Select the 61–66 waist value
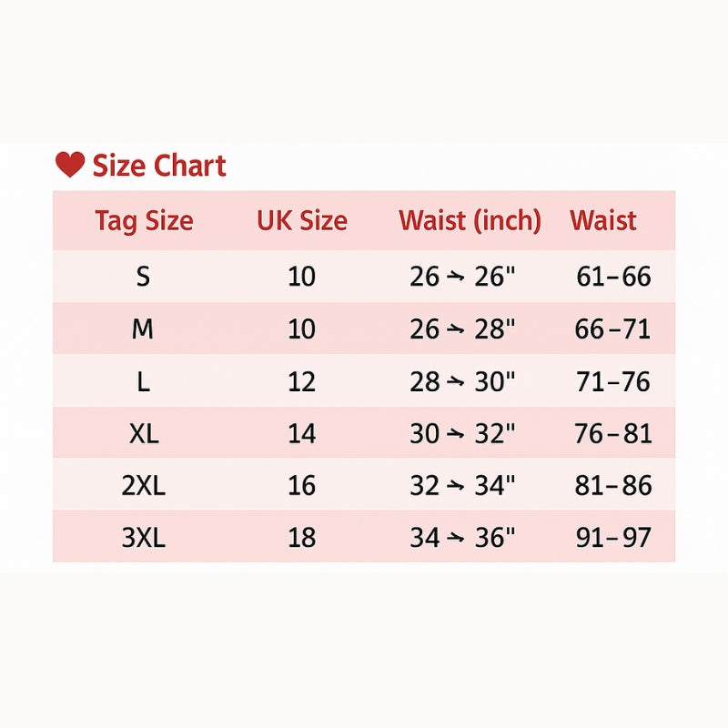728x728 pixels. click(613, 277)
